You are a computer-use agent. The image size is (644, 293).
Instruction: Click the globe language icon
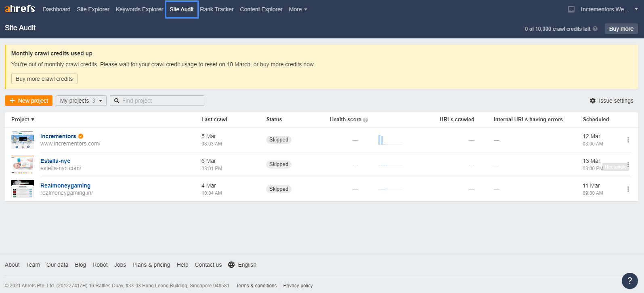pos(231,265)
